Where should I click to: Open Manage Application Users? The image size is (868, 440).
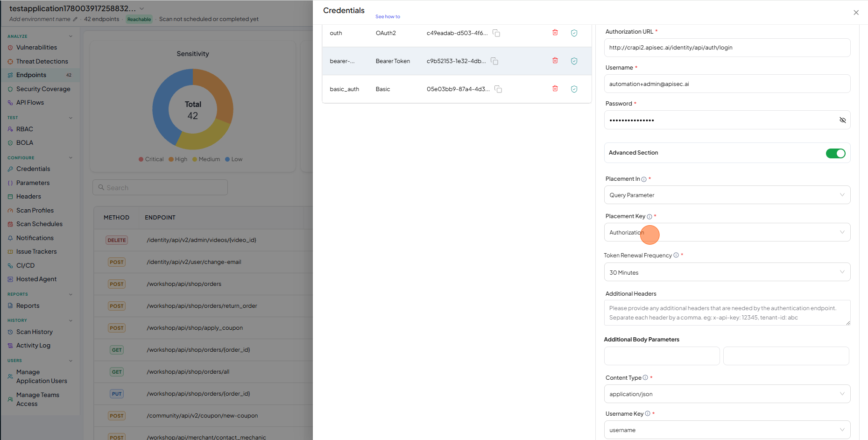point(42,376)
